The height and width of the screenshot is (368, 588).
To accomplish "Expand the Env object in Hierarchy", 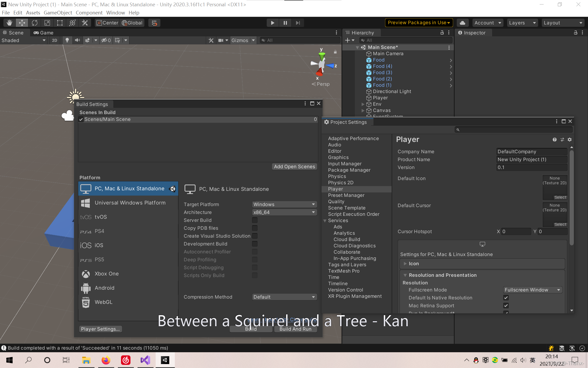I will pos(363,104).
